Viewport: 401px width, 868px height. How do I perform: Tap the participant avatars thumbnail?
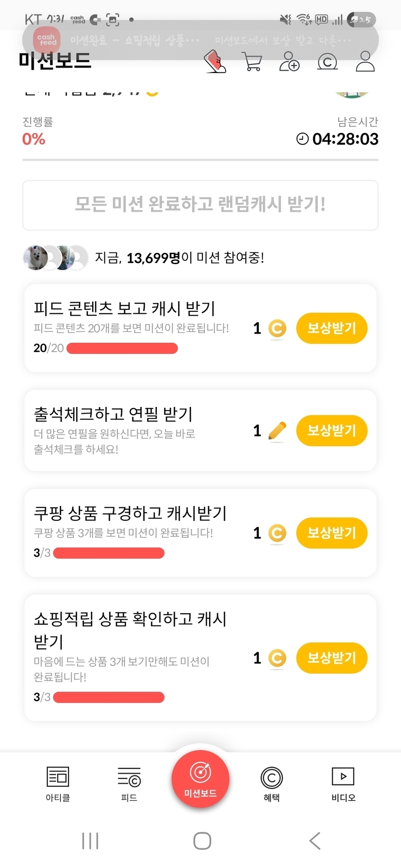[x=56, y=257]
